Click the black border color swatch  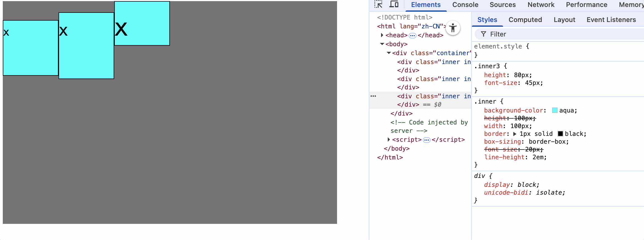point(560,134)
